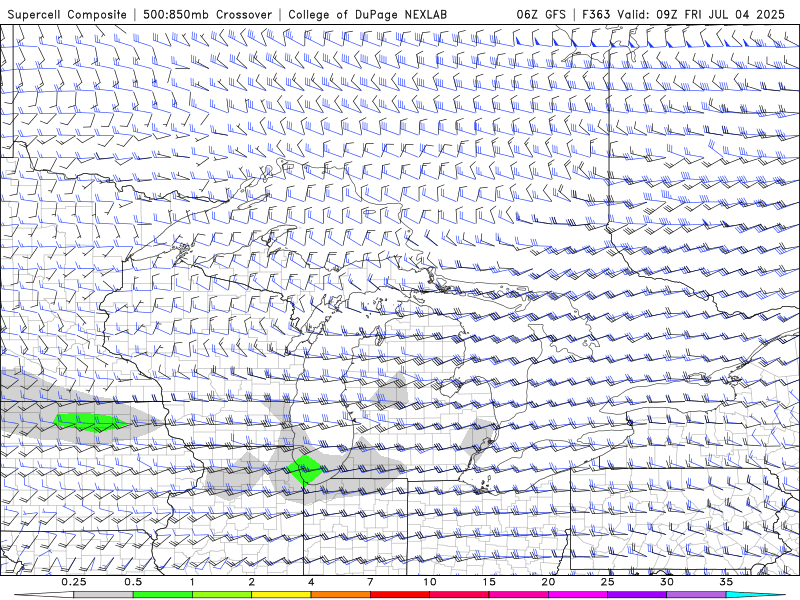Click the legend value "4"
800x600 pixels.
[311, 582]
